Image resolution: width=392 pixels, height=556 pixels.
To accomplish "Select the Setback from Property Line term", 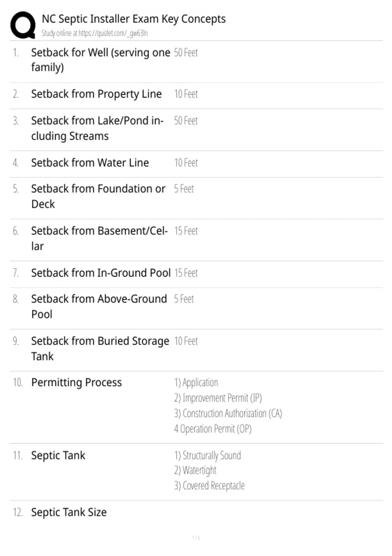I will pyautogui.click(x=96, y=94).
